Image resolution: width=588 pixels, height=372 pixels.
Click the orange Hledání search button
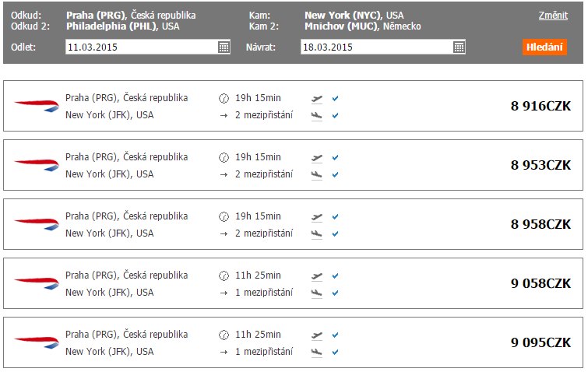[544, 47]
